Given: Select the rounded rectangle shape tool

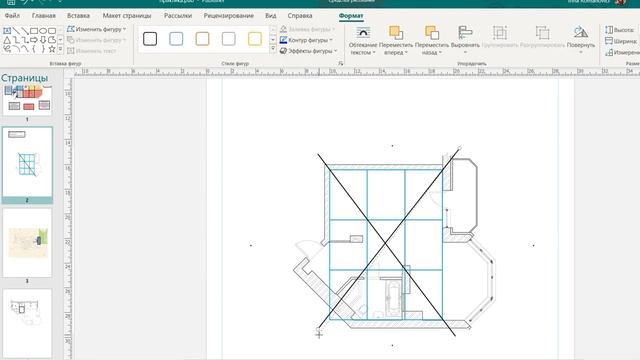Looking at the screenshot, I should [x=52, y=31].
